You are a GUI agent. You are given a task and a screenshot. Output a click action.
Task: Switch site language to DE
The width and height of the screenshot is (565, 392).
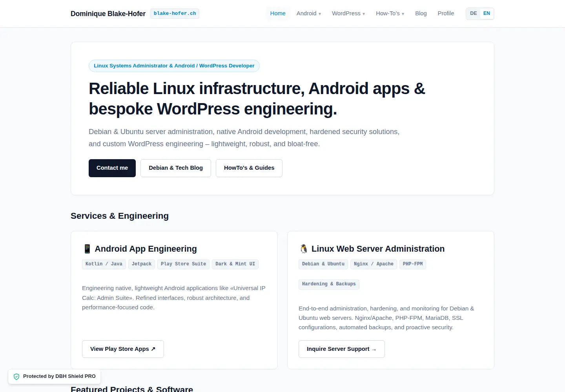[x=474, y=13]
